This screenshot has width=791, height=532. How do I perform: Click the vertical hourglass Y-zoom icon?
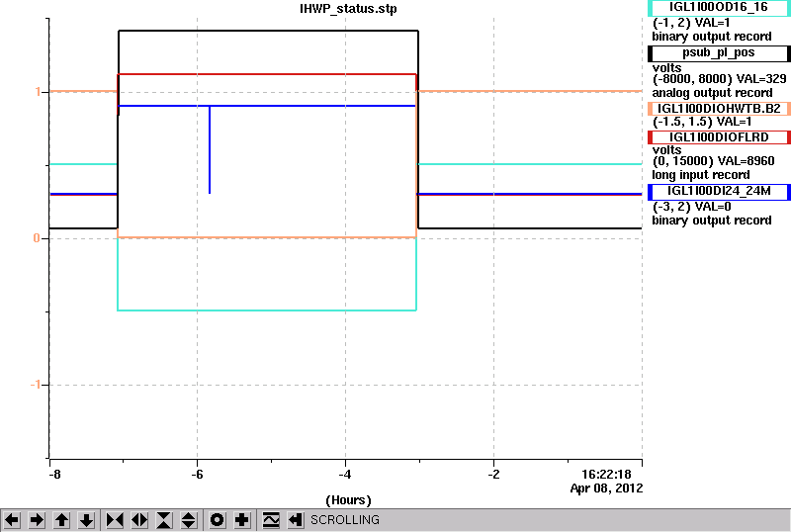(x=164, y=520)
